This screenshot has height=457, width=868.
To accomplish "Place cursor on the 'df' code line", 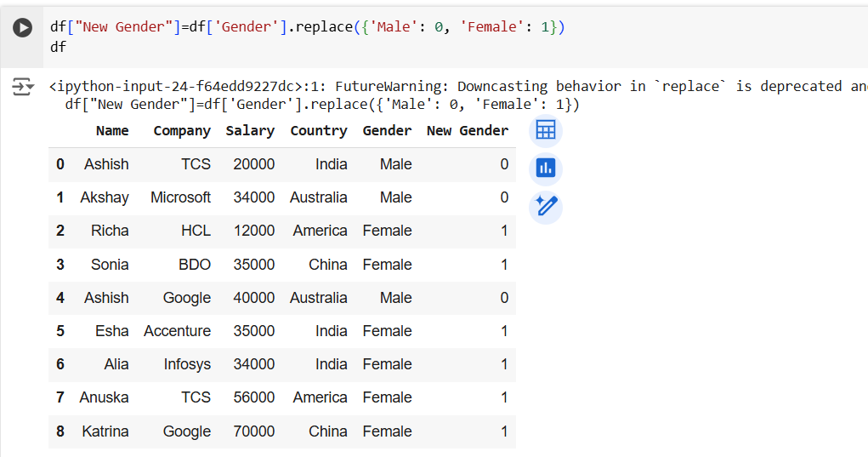I will 58,48.
